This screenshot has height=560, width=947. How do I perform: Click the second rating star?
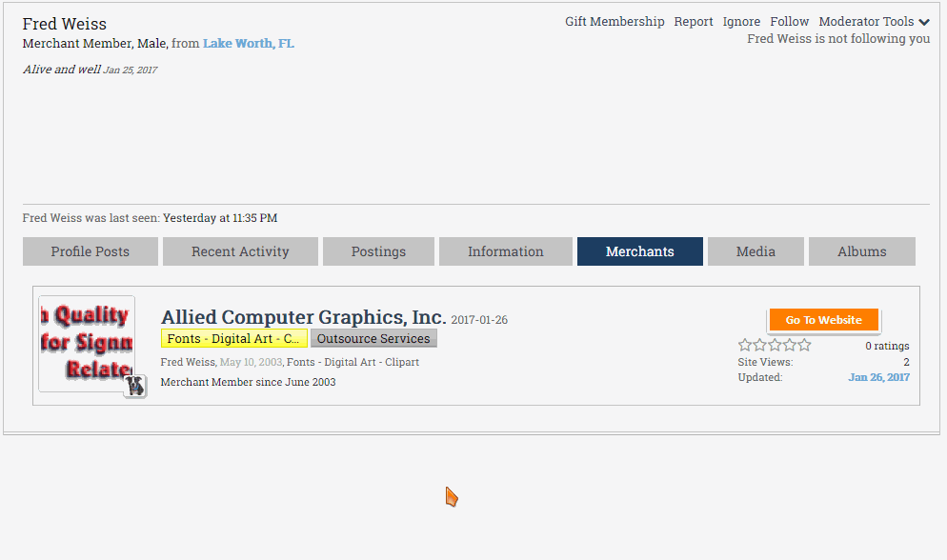pos(759,345)
